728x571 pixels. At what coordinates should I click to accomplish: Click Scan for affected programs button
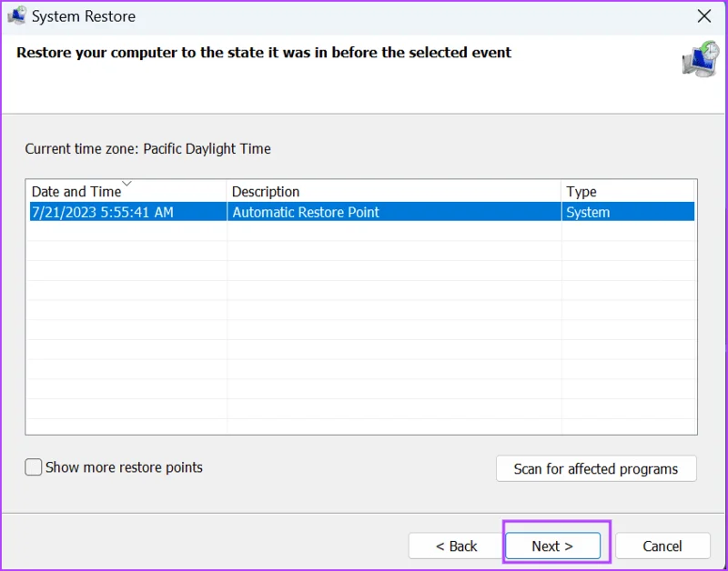point(596,468)
